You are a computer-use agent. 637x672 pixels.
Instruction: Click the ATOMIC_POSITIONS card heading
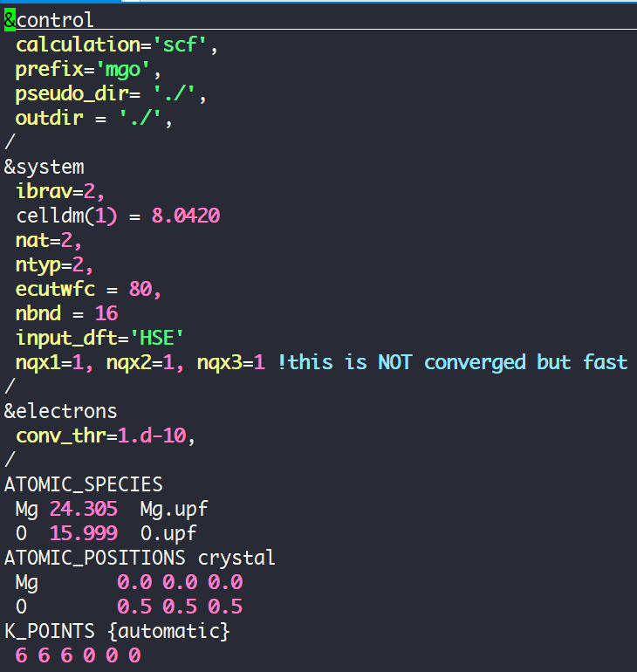pyautogui.click(x=94, y=558)
